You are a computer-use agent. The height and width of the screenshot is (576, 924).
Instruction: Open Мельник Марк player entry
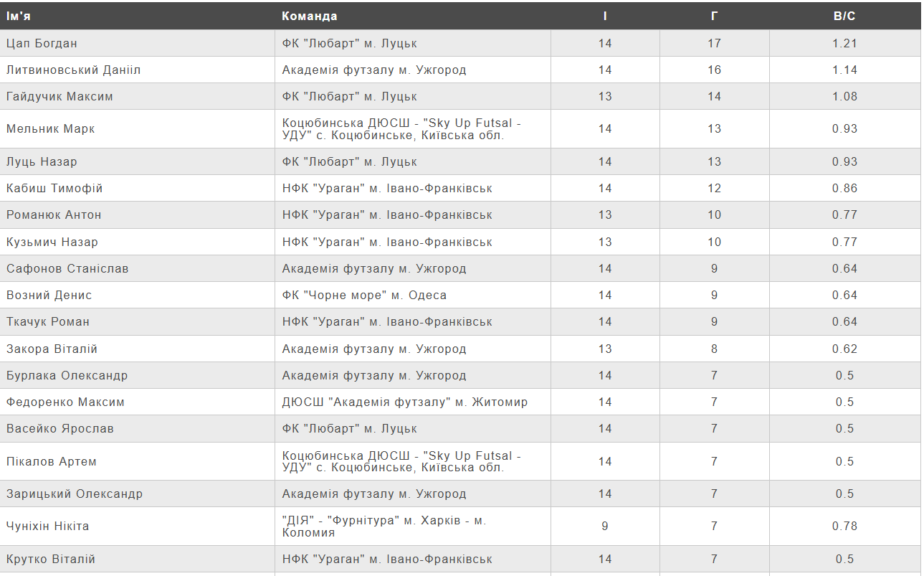pos(50,129)
